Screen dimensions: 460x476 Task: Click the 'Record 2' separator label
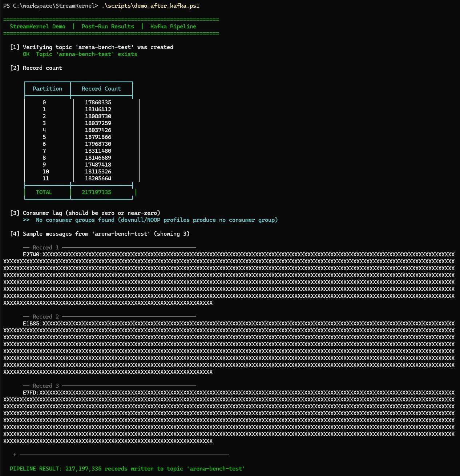(x=46, y=317)
